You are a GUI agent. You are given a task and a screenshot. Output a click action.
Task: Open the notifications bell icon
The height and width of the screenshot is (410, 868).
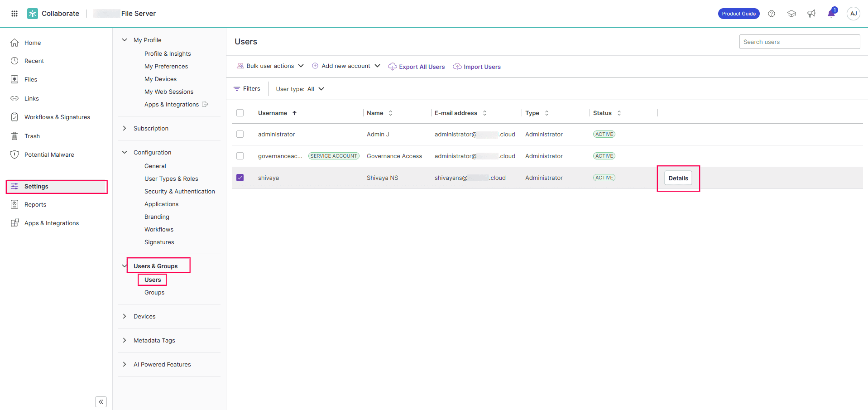tap(831, 14)
